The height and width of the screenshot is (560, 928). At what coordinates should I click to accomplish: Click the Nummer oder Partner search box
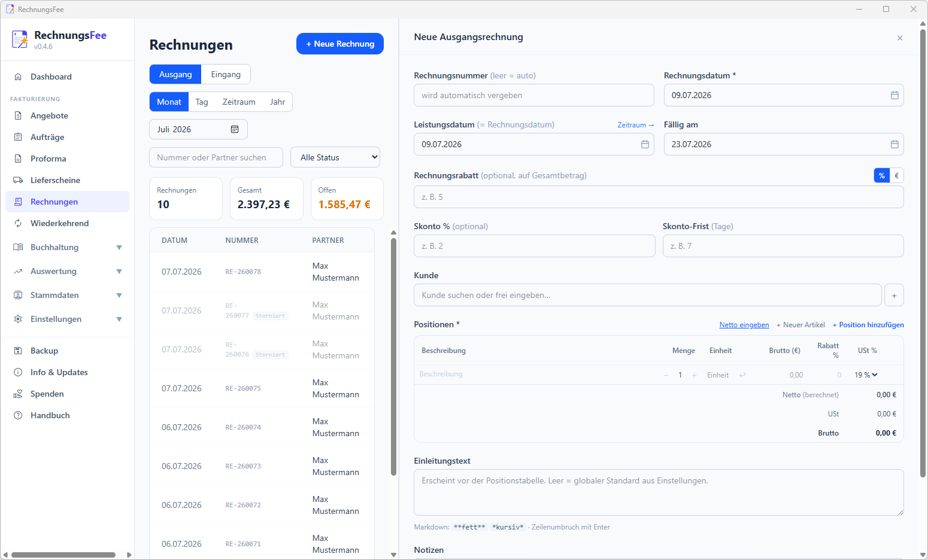pos(216,157)
